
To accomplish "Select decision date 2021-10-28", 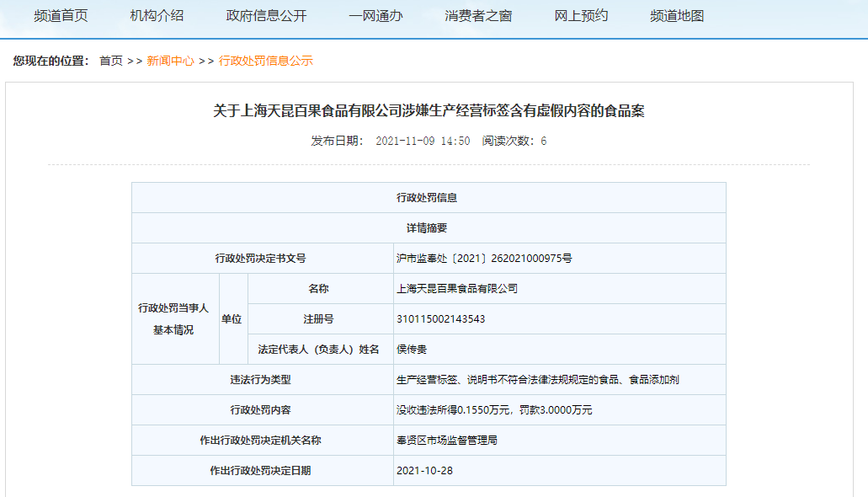I will (424, 470).
